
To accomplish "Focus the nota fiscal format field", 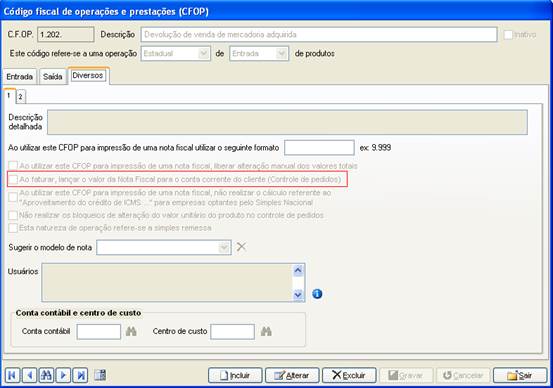I will pyautogui.click(x=319, y=147).
